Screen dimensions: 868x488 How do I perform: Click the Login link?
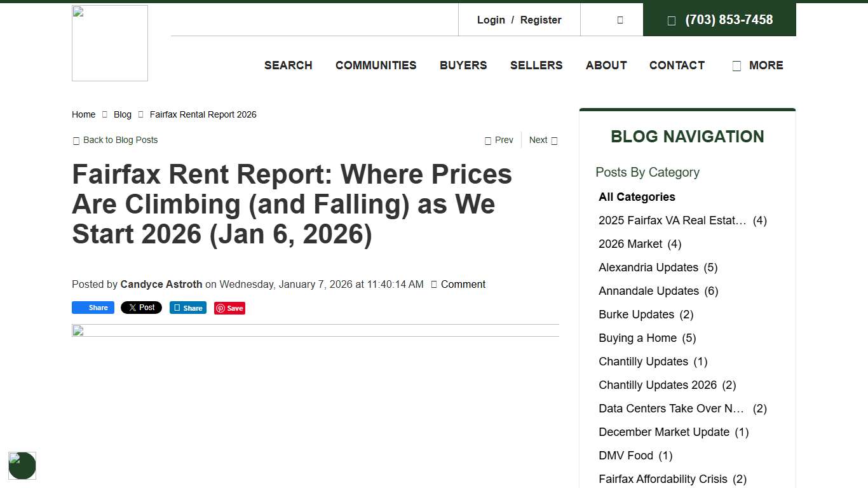point(491,20)
